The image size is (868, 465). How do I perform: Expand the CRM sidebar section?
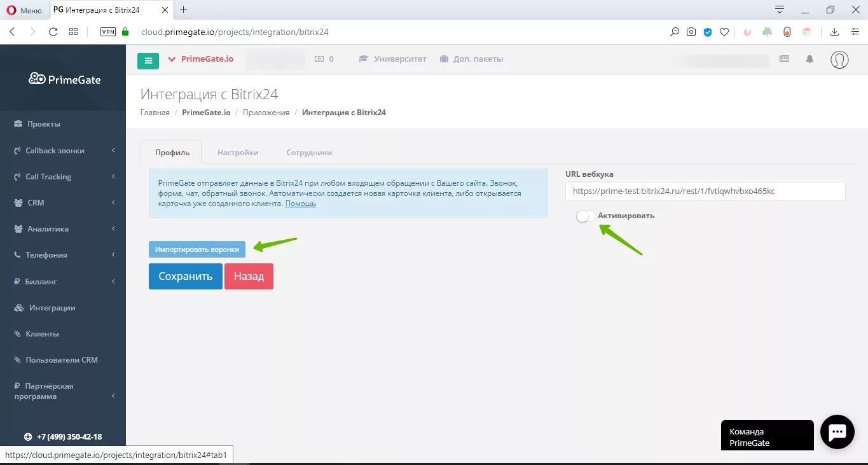[x=63, y=203]
